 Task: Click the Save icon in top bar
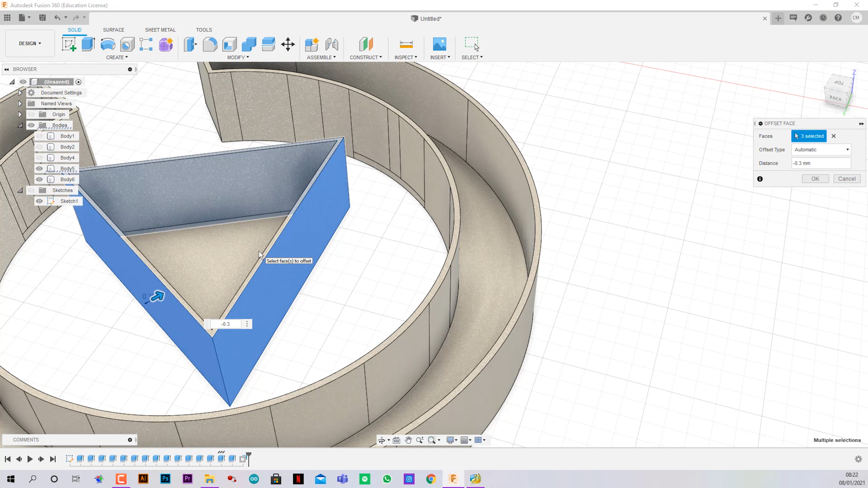(x=42, y=18)
